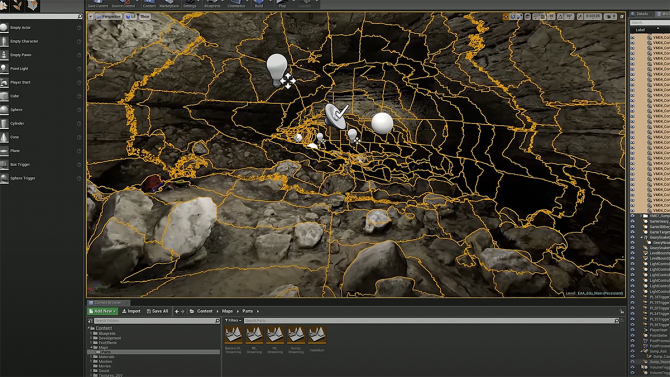Toggle visibility of Sump_Rail in outliner

point(633,351)
